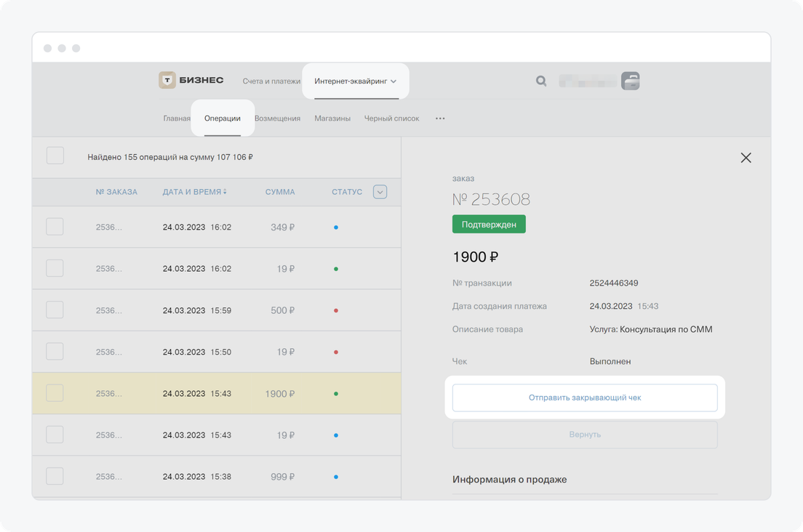
Task: Click the blue status dot for 349 ₽ order
Action: click(335, 227)
